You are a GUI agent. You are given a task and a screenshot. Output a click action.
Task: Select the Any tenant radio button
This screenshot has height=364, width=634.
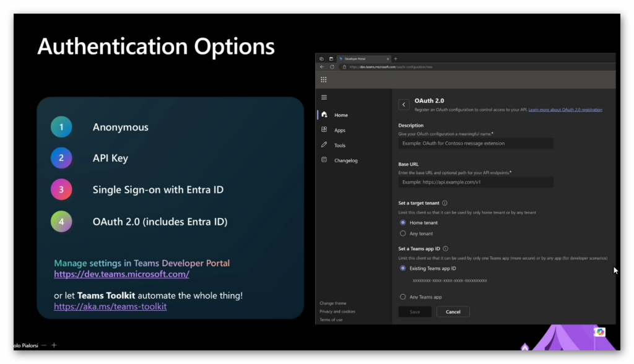402,233
